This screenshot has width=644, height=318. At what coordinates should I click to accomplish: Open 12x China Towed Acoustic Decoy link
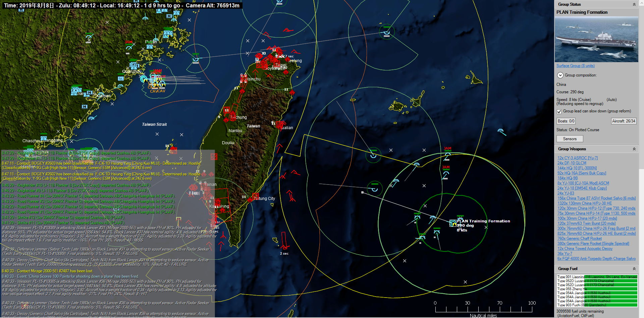(585, 249)
